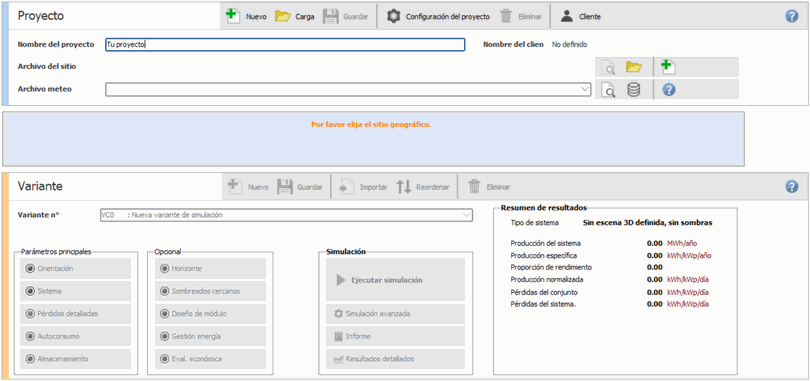
Task: Open the Cliente dialog
Action: point(581,17)
